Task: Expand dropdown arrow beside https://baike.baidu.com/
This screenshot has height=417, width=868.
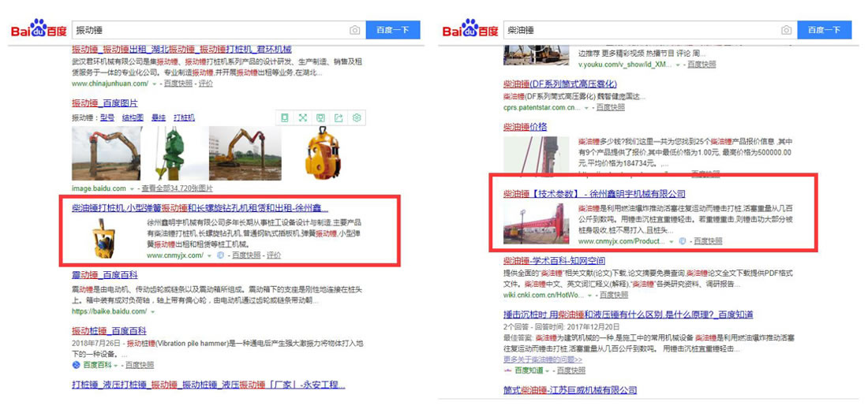Action: [154, 311]
